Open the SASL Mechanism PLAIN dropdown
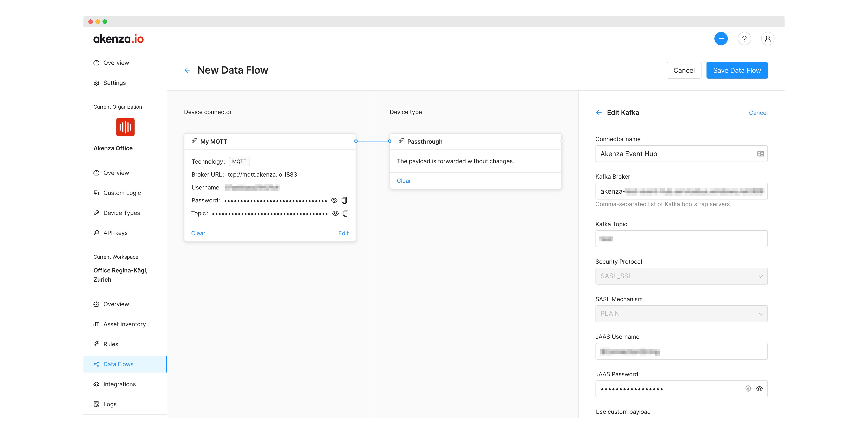Screen dimensions: 868x434 click(x=681, y=314)
